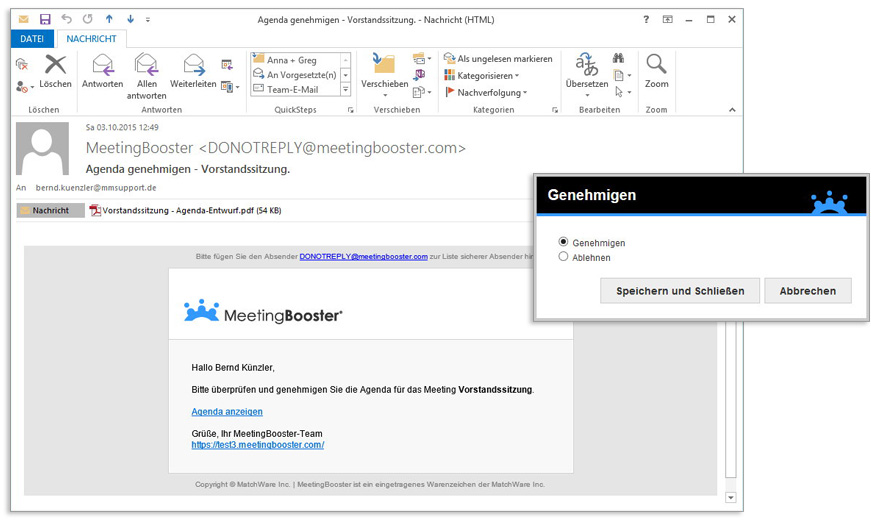The height and width of the screenshot is (525, 871).
Task: Select the Ablehnen radio button
Action: click(563, 257)
